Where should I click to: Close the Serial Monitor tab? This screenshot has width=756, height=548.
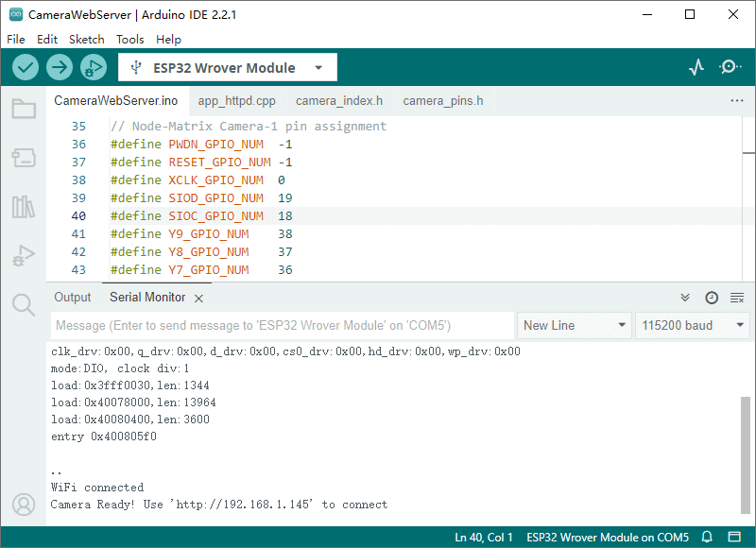point(198,299)
